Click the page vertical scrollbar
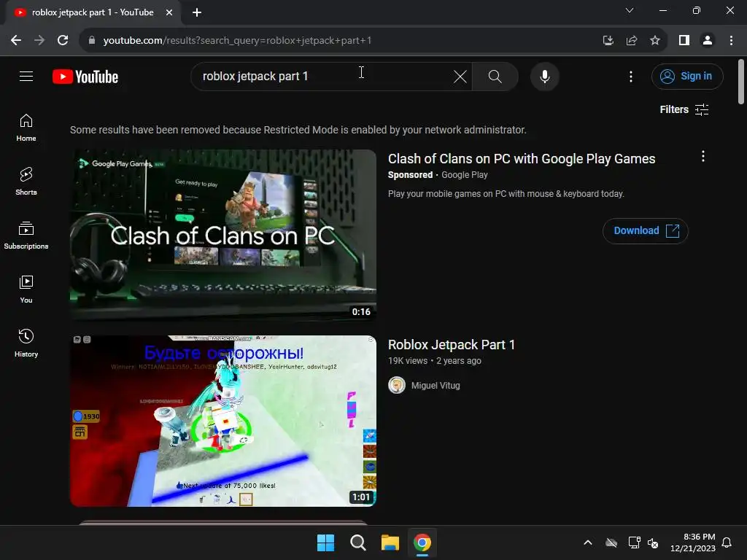The height and width of the screenshot is (560, 747). pyautogui.click(x=741, y=81)
